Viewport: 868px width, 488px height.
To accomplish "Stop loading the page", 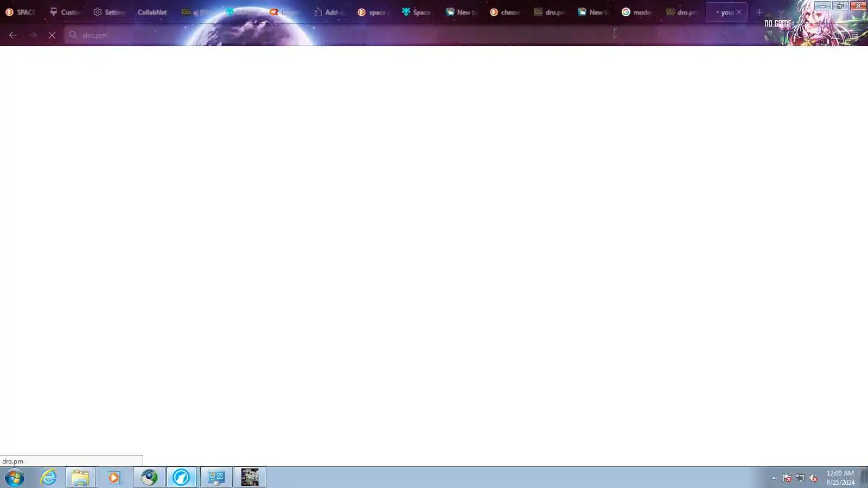I will (52, 35).
